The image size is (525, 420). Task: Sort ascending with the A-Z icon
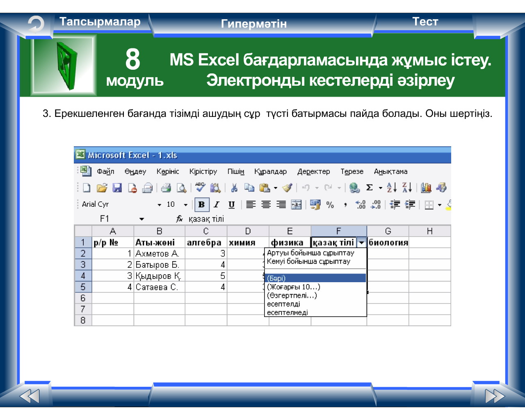point(392,187)
